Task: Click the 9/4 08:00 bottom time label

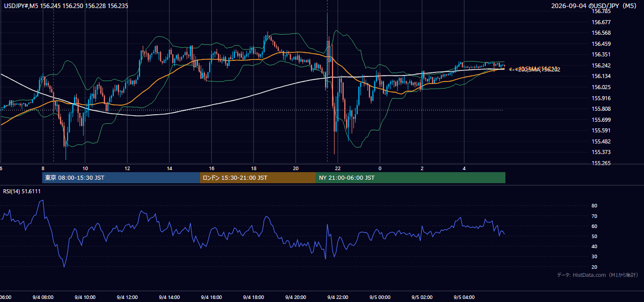Action: (x=42, y=297)
